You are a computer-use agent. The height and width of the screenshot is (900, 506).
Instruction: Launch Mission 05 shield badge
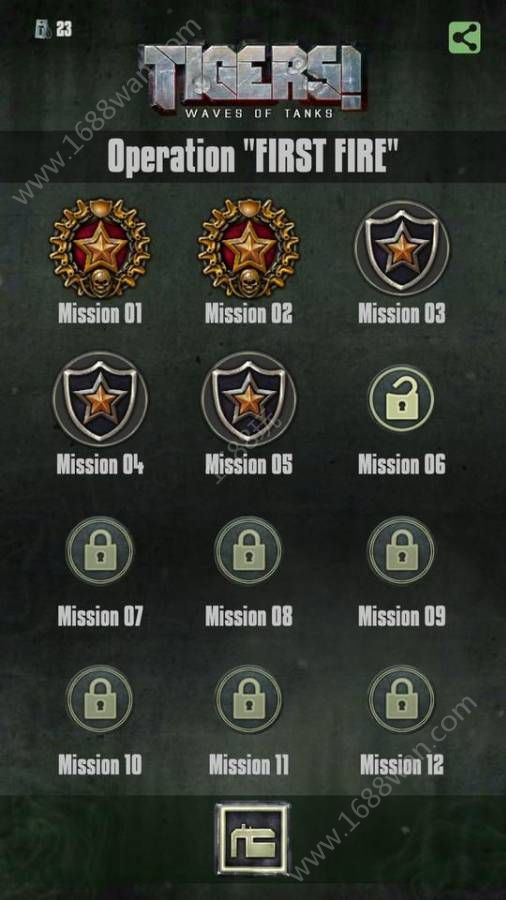(x=248, y=399)
